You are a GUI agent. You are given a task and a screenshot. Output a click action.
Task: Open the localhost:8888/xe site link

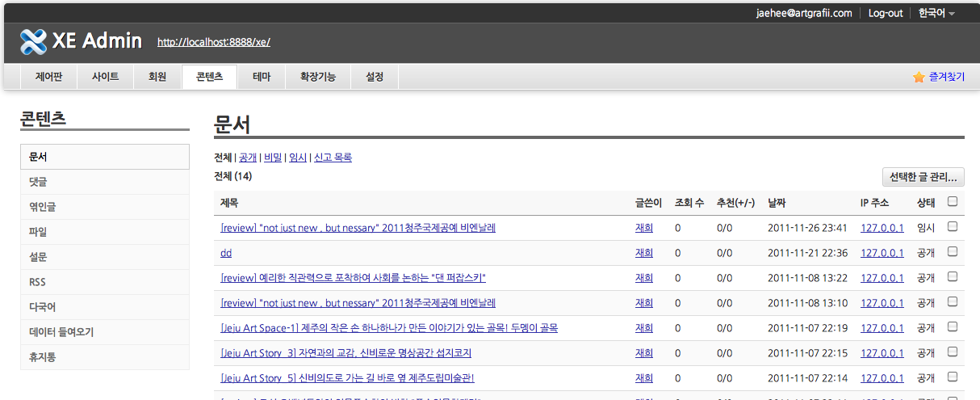pyautogui.click(x=213, y=42)
